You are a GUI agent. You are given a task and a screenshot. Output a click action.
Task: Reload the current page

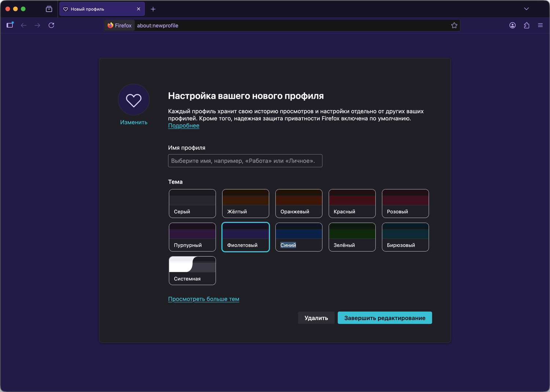coord(51,25)
